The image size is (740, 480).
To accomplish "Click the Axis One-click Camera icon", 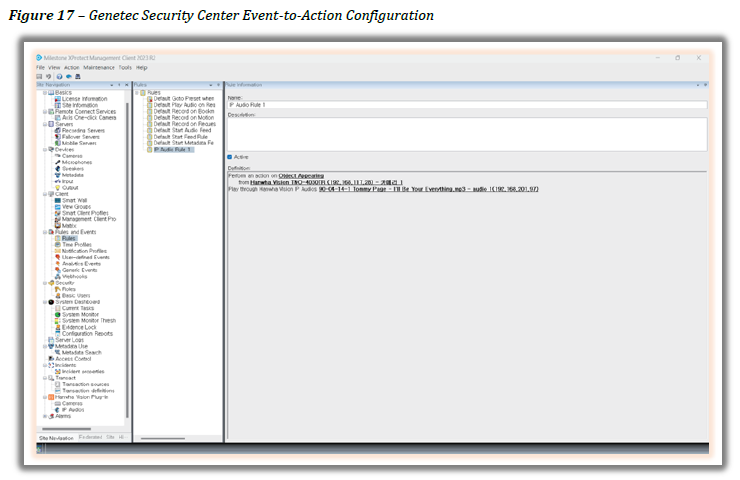I will 58,118.
